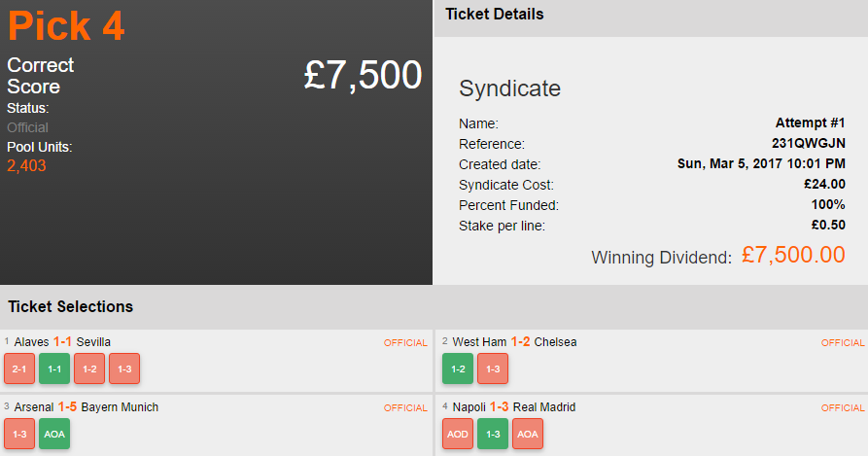Click the 1-3 chip under Arsenal v Bayern Munich
The height and width of the screenshot is (456, 868).
[19, 433]
